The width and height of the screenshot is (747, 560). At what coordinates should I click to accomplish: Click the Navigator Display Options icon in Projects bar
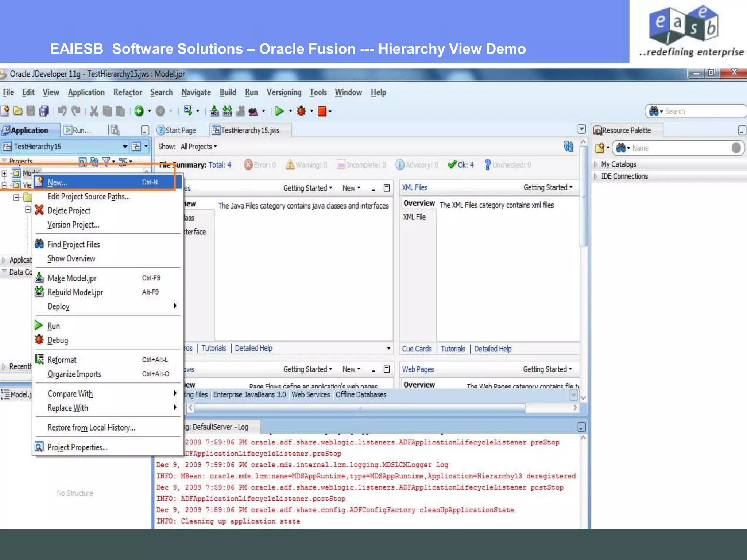[x=123, y=161]
